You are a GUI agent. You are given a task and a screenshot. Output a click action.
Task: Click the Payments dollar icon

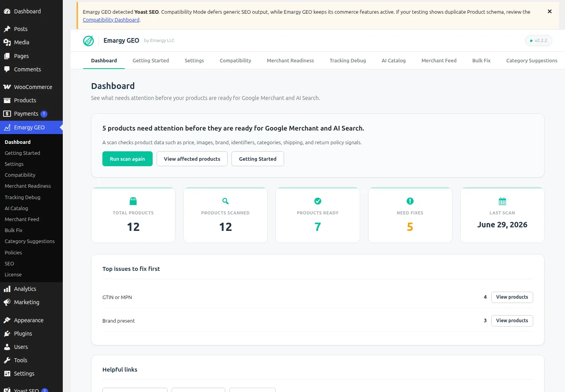(x=7, y=114)
